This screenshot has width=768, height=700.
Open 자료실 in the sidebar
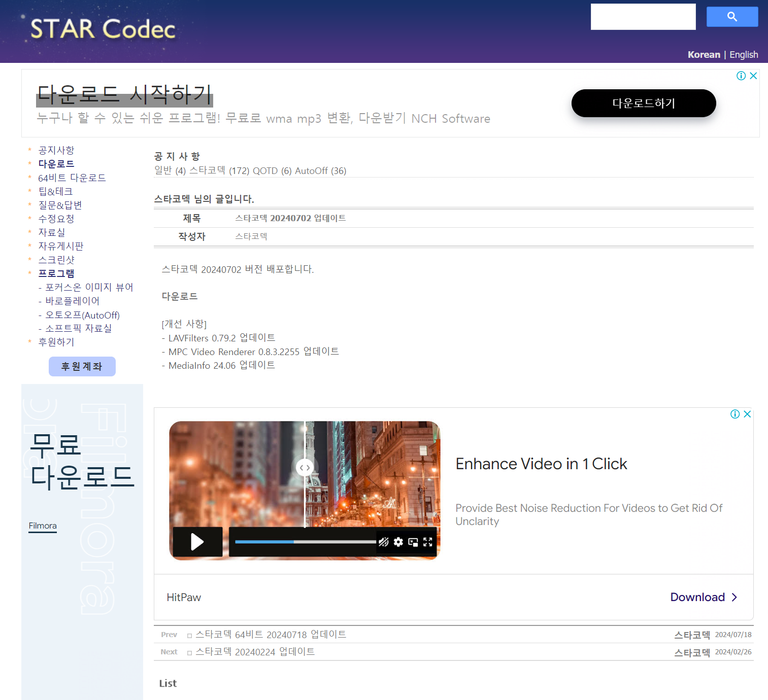point(52,232)
